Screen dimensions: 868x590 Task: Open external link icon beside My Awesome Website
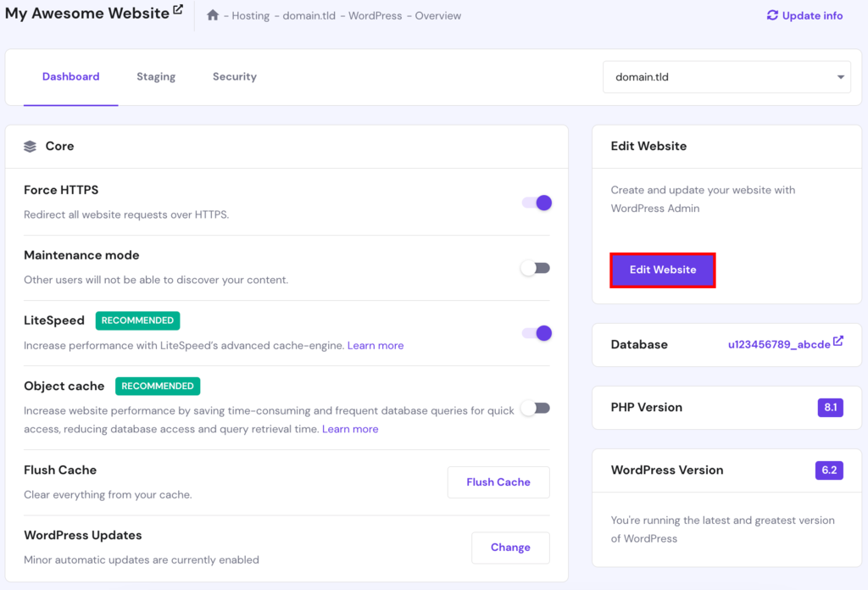coord(175,8)
